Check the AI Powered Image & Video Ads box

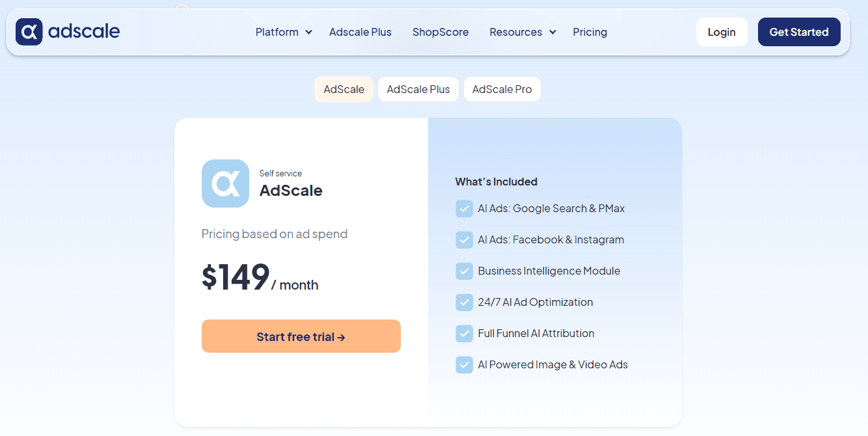464,364
